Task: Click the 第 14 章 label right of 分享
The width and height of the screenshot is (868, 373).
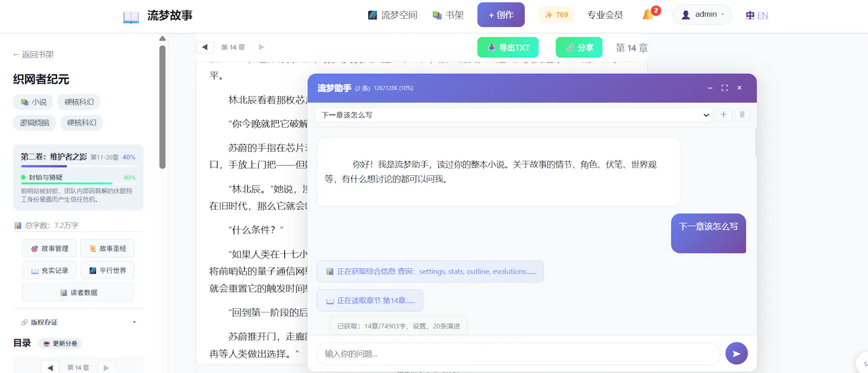Action: 631,48
